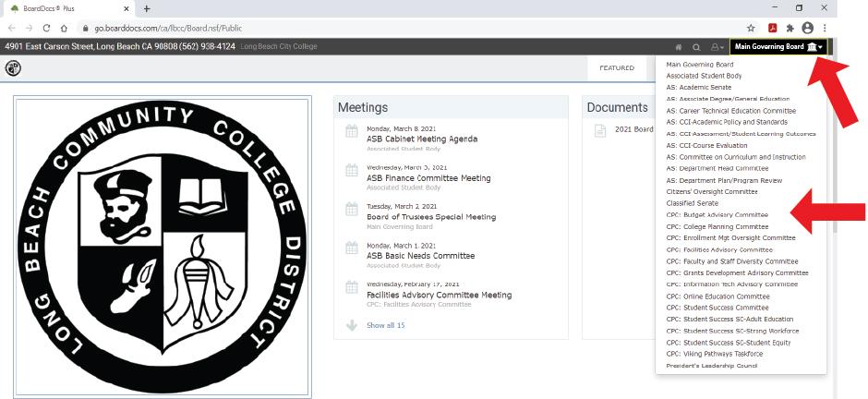
Task: Select Associated Student Body from list
Action: point(704,76)
